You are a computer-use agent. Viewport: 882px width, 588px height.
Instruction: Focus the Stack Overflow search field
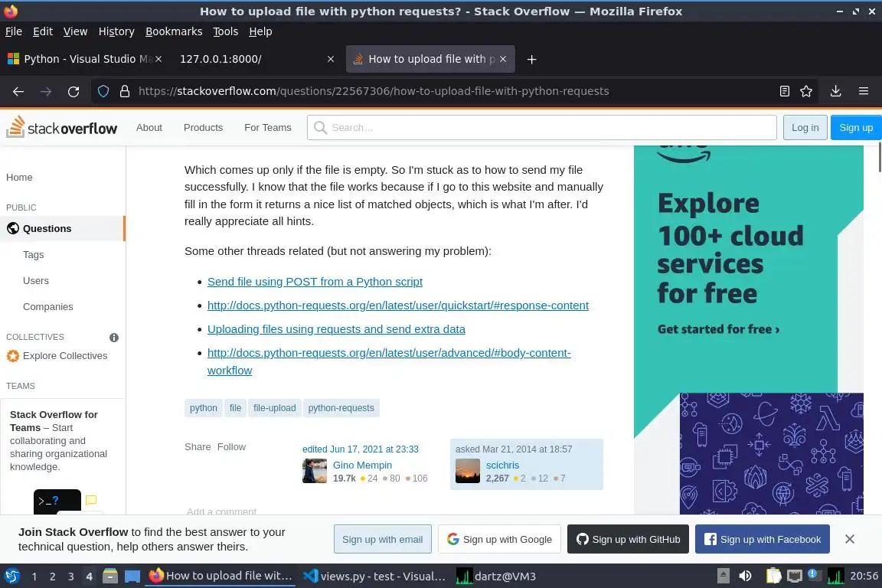coord(542,128)
